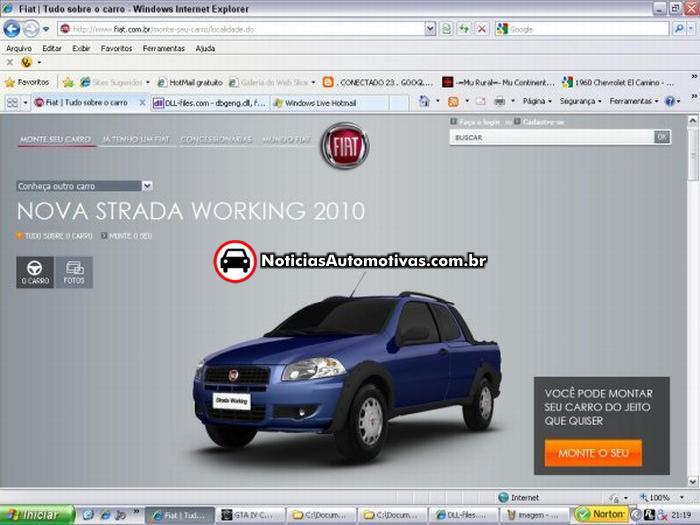This screenshot has height=525, width=700.
Task: Select the FOTOS gallery icon
Action: coord(74,272)
